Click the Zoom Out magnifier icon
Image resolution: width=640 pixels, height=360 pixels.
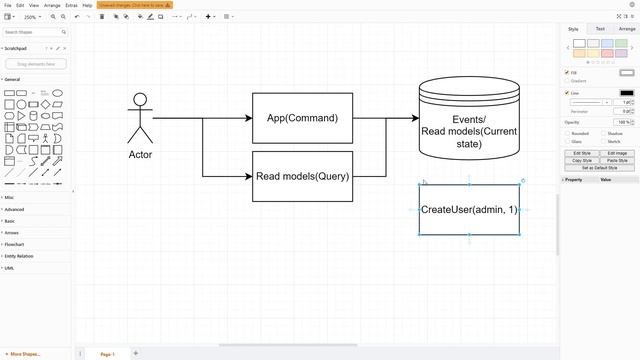(x=63, y=17)
